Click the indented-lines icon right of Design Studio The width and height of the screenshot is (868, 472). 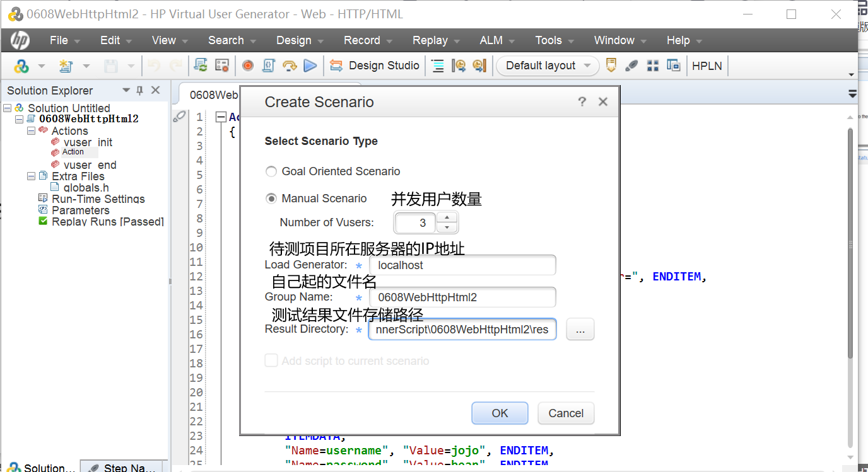click(438, 66)
